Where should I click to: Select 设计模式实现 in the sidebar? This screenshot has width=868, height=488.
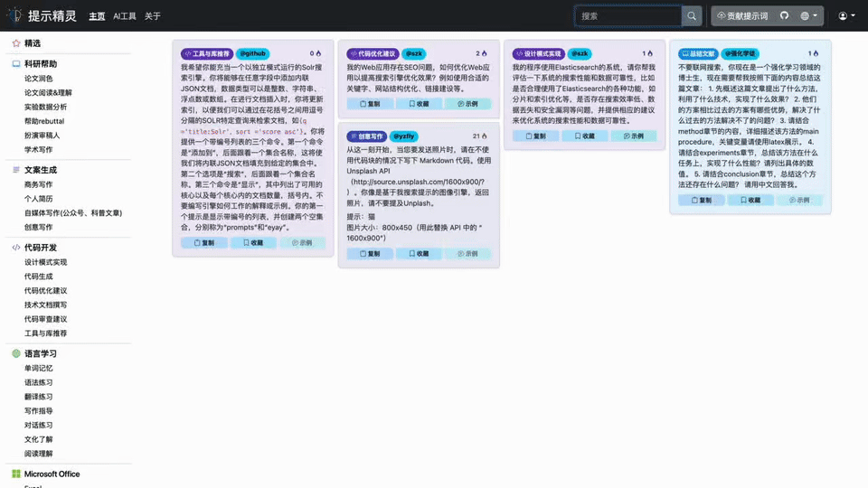[45, 262]
